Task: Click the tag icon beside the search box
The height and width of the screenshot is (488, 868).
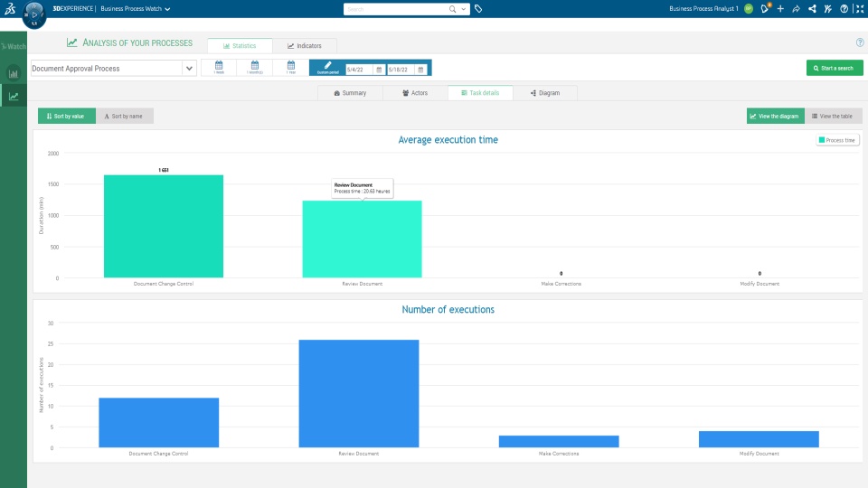Action: coord(478,9)
